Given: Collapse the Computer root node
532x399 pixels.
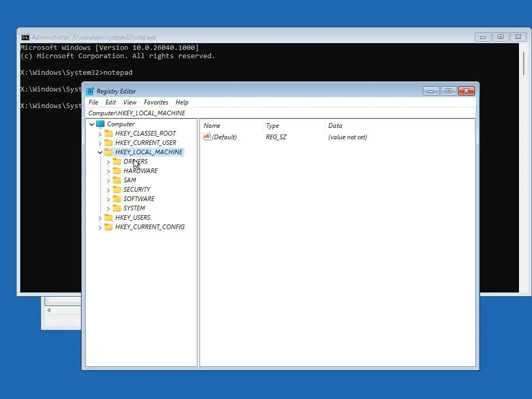Looking at the screenshot, I should [x=91, y=124].
